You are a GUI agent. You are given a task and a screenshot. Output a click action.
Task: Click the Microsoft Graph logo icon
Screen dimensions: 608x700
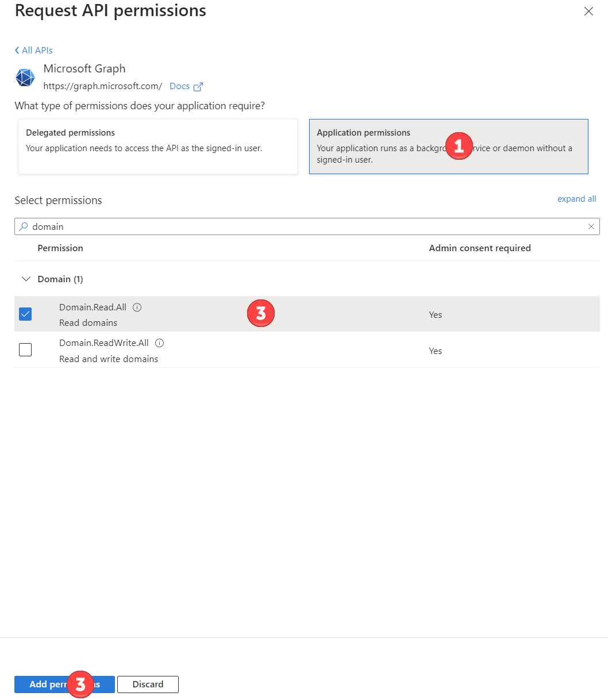25,77
